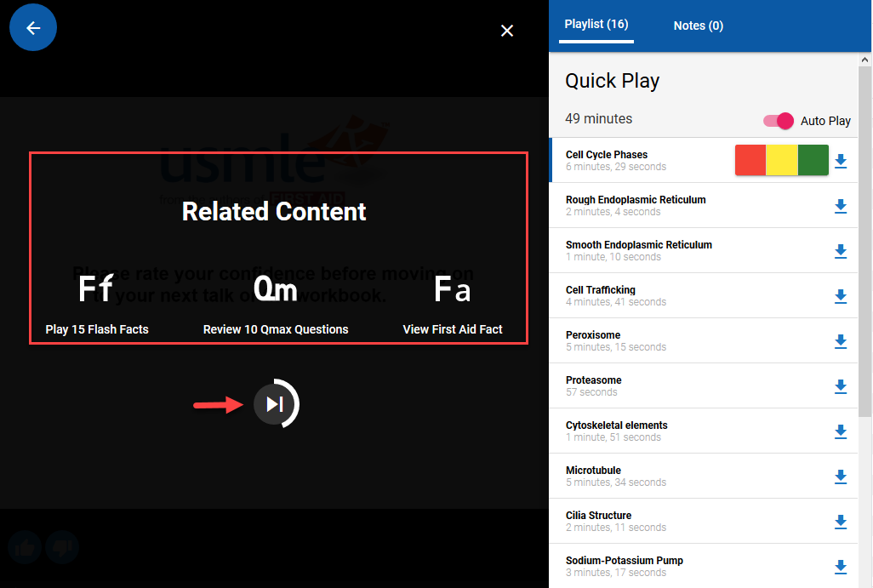Download the Cell Cycle Phases video
Screen dimensions: 873x588
coord(841,161)
